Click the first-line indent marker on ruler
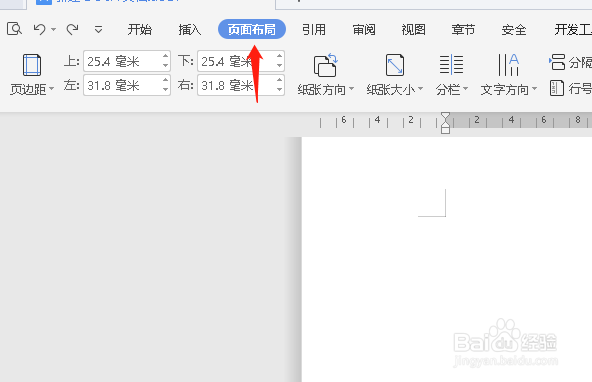Screen dimensions: 592x382 pyautogui.click(x=446, y=117)
